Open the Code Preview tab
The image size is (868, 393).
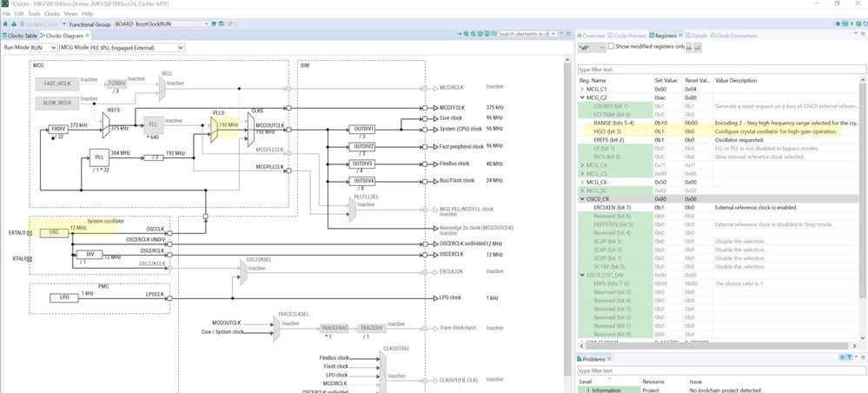(627, 36)
